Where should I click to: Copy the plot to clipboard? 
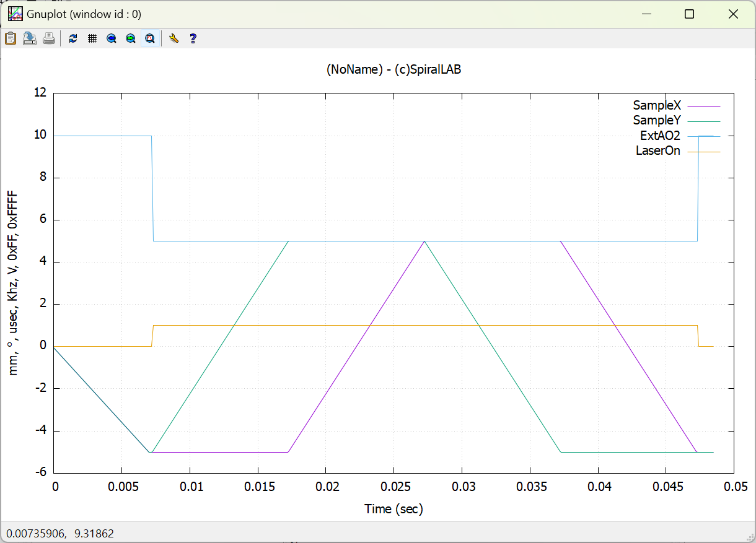[11, 38]
